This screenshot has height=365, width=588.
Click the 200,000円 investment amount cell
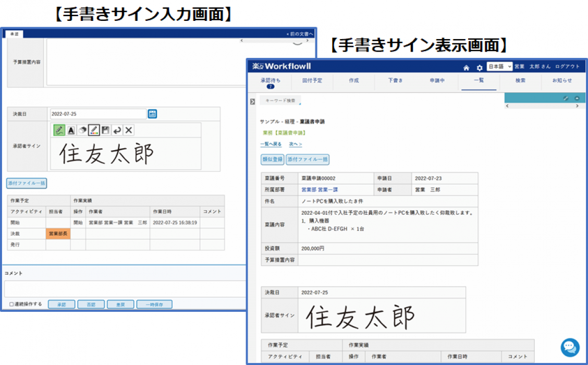pos(388,248)
